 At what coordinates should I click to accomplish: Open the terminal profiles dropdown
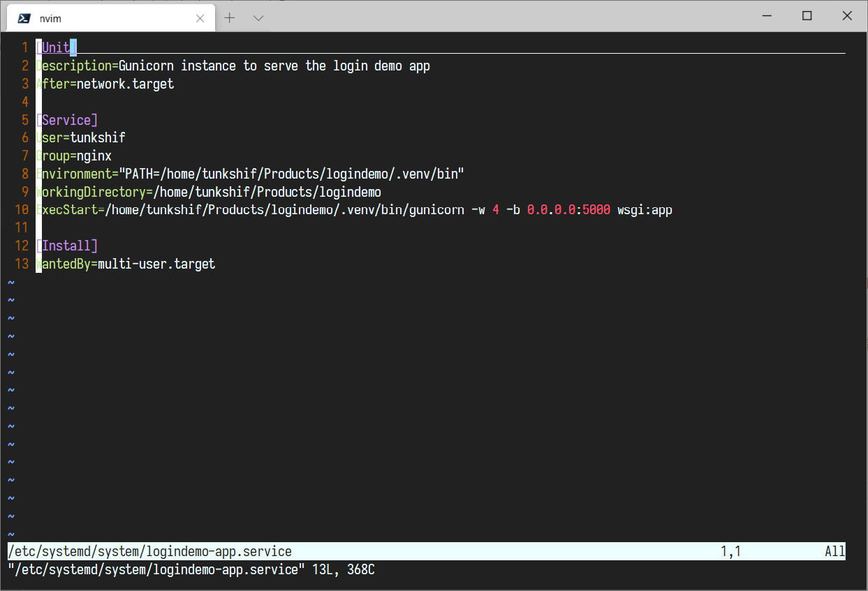point(258,18)
